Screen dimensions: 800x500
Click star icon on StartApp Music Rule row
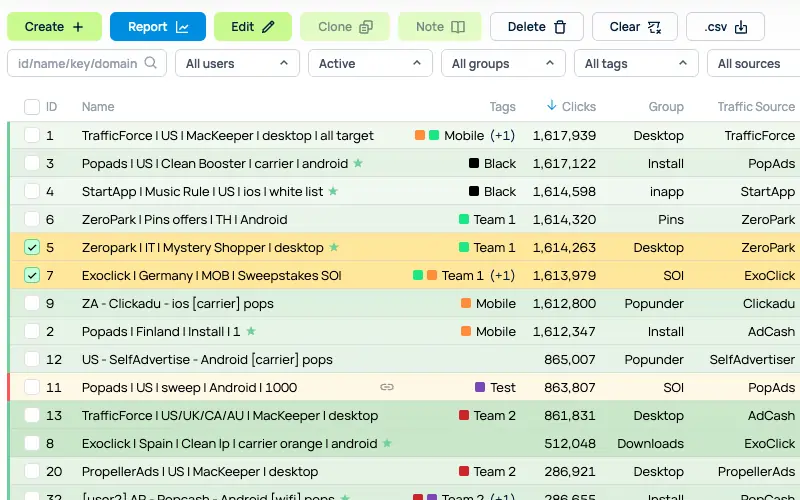(333, 191)
